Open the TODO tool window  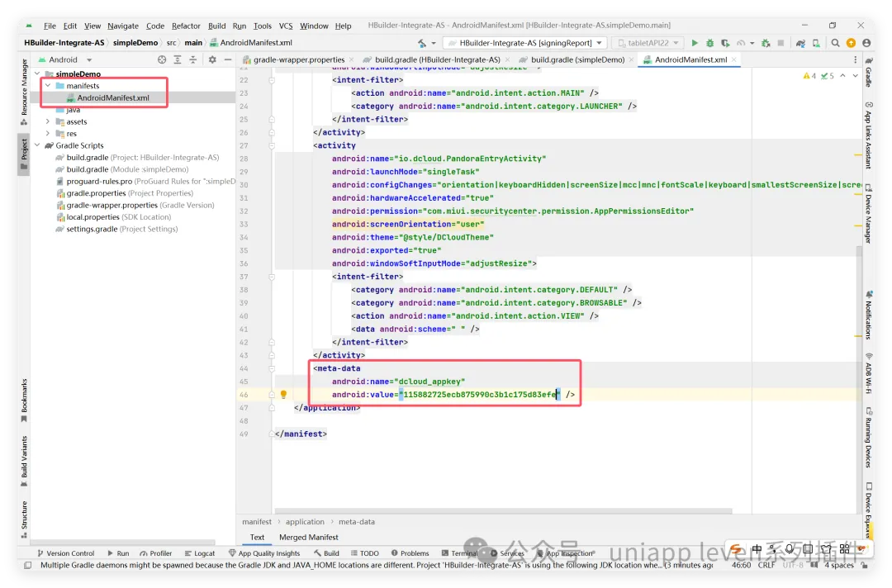pyautogui.click(x=365, y=552)
